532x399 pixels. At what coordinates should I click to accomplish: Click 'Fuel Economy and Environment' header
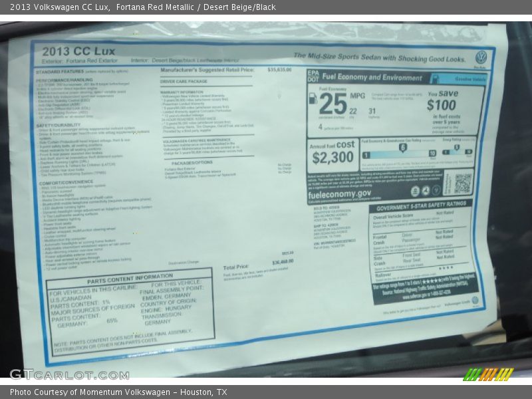(372, 77)
